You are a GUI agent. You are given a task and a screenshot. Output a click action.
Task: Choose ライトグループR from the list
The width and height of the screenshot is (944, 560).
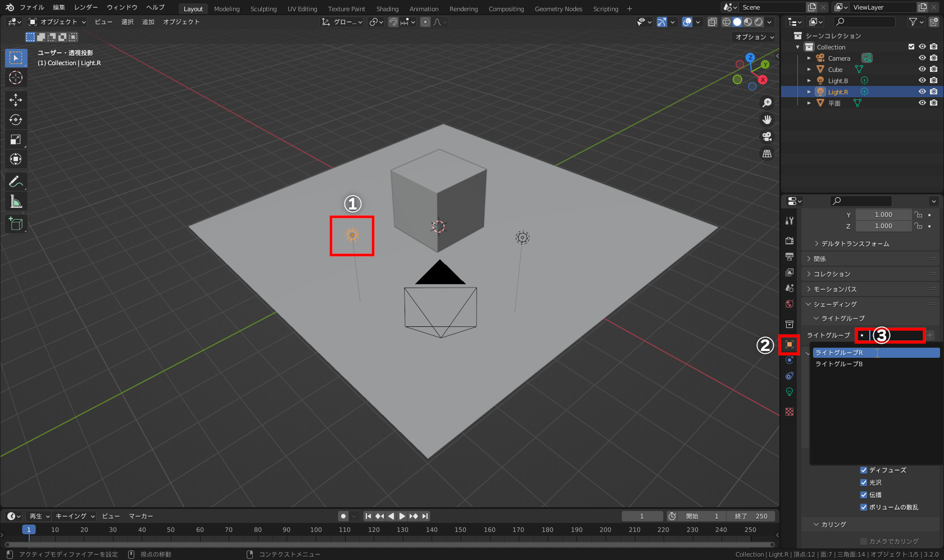(876, 353)
